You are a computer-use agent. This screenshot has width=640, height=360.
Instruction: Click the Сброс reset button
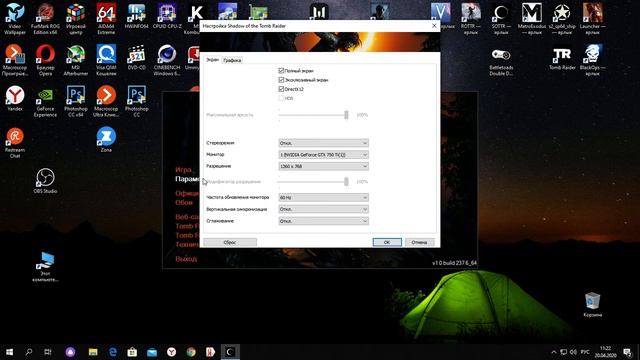(230, 242)
